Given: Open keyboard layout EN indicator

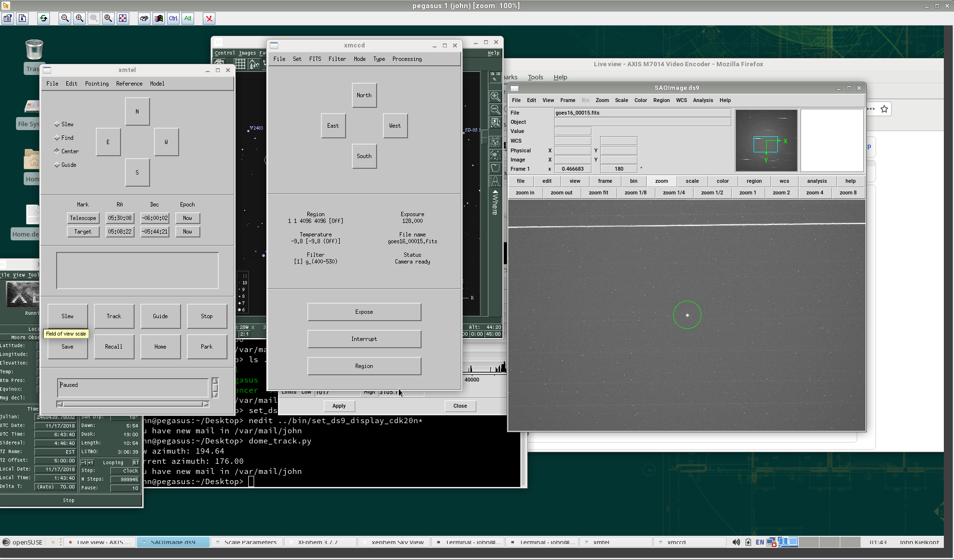Looking at the screenshot, I should [760, 542].
